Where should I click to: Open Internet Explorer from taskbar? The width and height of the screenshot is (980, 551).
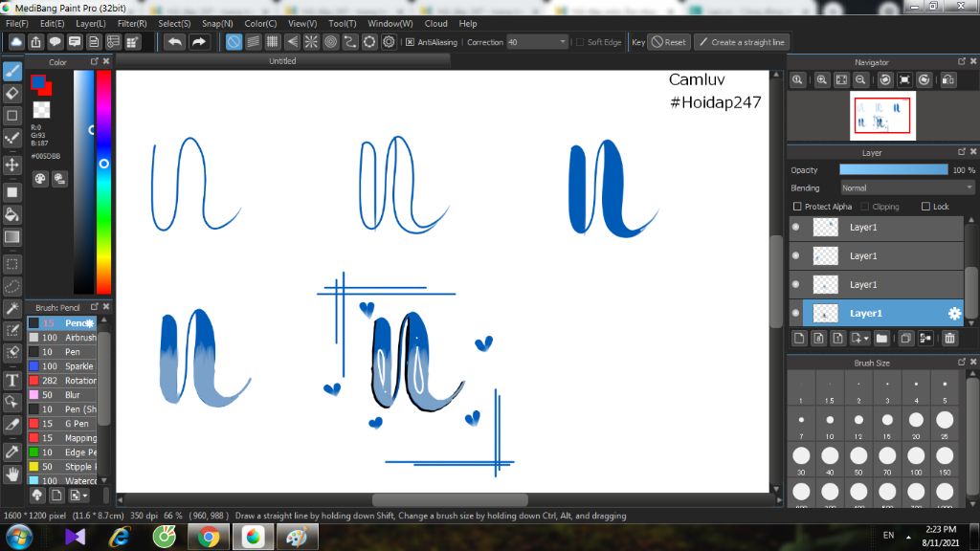click(120, 537)
